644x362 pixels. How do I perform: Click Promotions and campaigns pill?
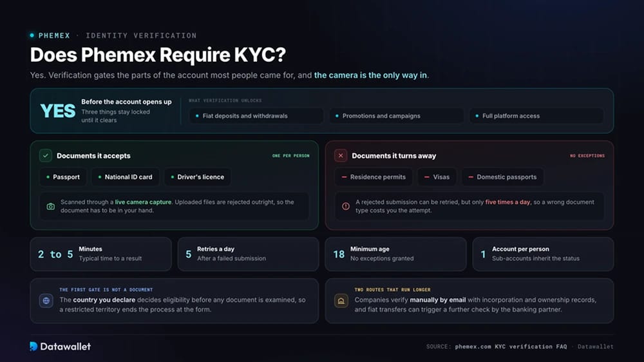(x=396, y=116)
